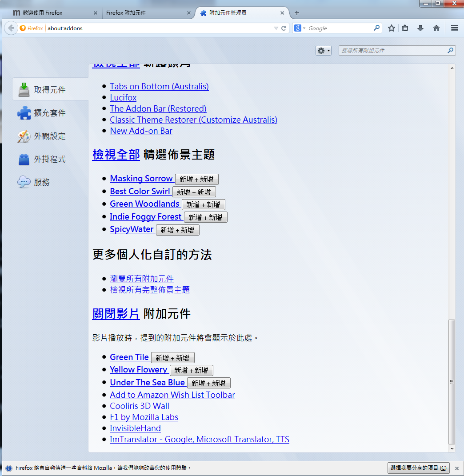Open the 檢視所有完整佈景主題 link
Screen dimensions: 464x476
[150, 290]
